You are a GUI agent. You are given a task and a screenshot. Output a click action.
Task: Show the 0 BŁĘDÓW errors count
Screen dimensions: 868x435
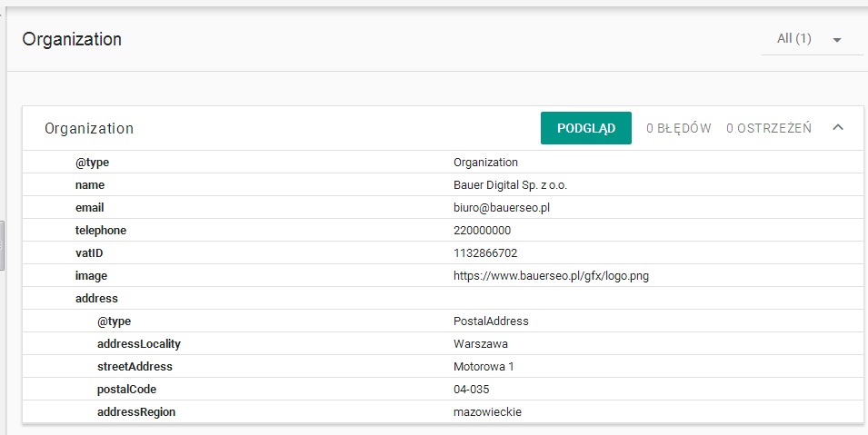[x=679, y=128]
